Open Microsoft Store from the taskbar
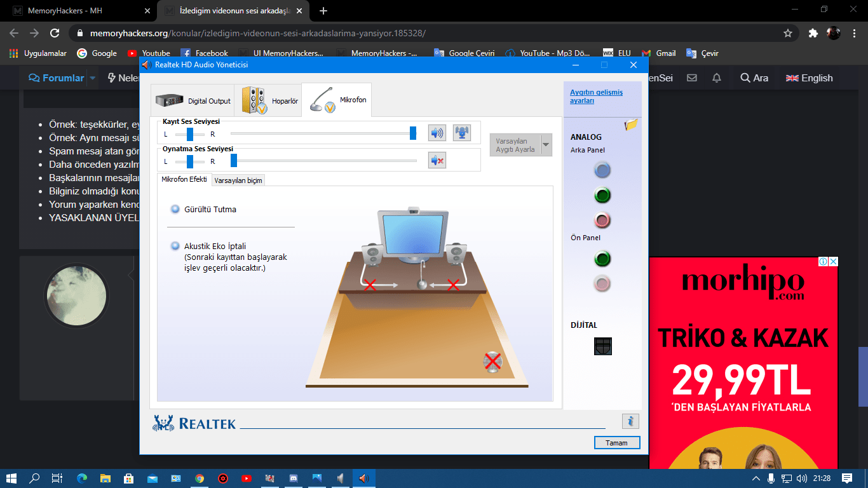Image resolution: width=868 pixels, height=488 pixels. (129, 478)
